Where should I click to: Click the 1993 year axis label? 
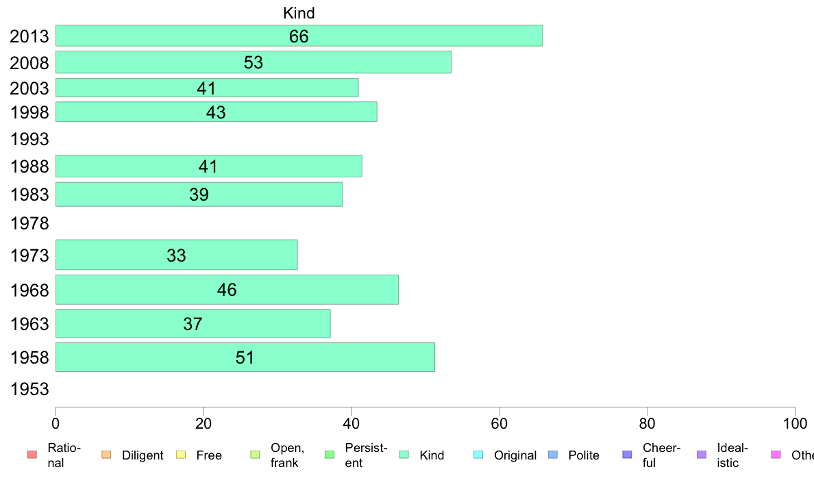coord(29,139)
